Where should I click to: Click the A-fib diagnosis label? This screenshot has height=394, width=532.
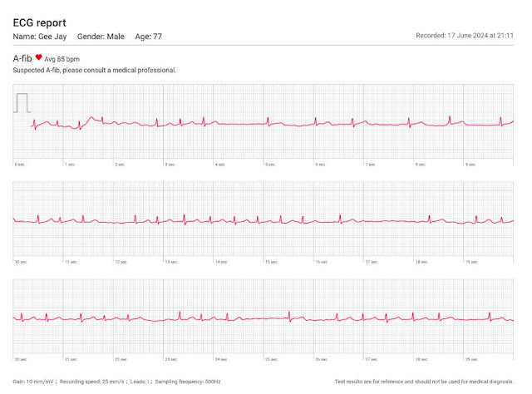pyautogui.click(x=22, y=58)
